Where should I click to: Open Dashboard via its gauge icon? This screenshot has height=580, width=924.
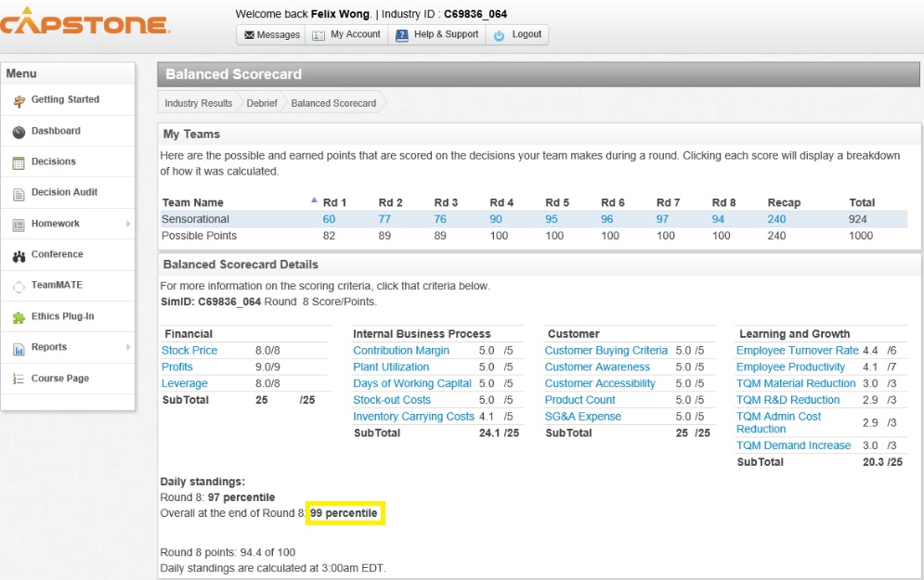(x=19, y=132)
